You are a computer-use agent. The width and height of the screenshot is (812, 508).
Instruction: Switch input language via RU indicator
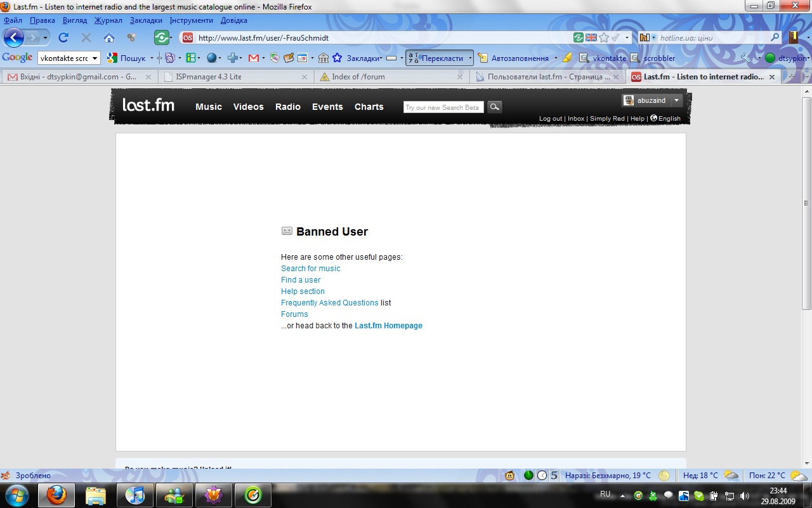605,494
